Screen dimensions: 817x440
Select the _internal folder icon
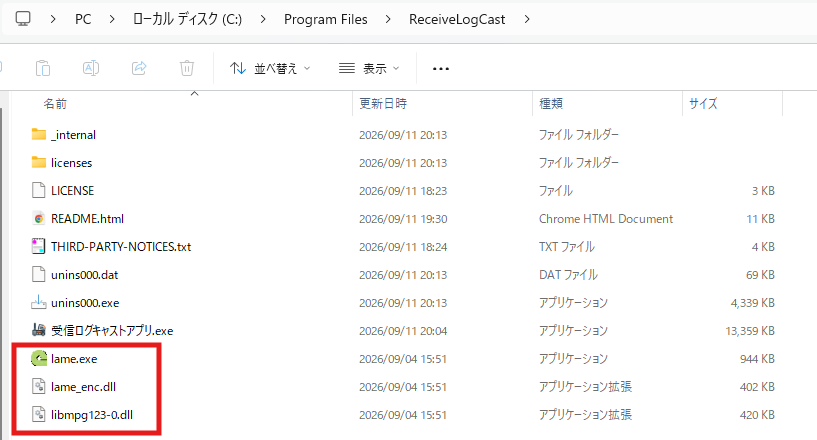[39, 135]
